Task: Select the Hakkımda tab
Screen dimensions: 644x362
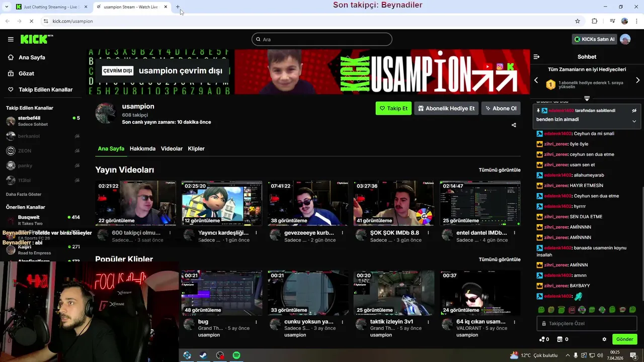Action: (x=142, y=149)
